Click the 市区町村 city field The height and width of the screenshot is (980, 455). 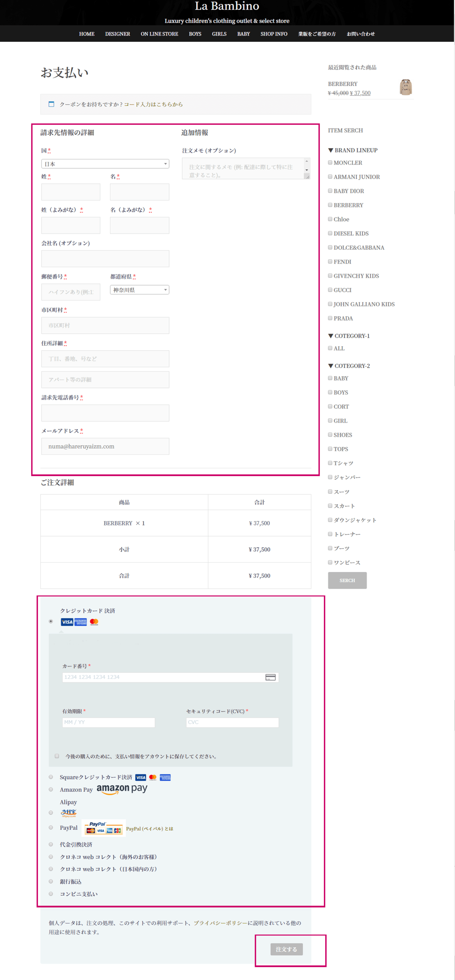point(105,326)
